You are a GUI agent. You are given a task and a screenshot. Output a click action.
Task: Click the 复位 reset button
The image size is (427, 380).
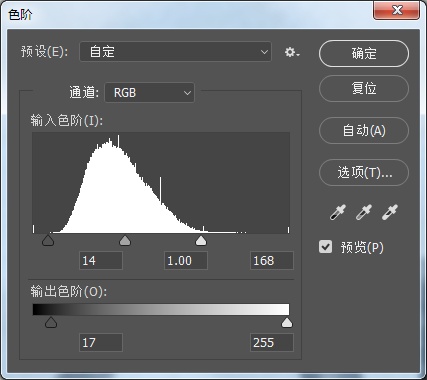364,88
